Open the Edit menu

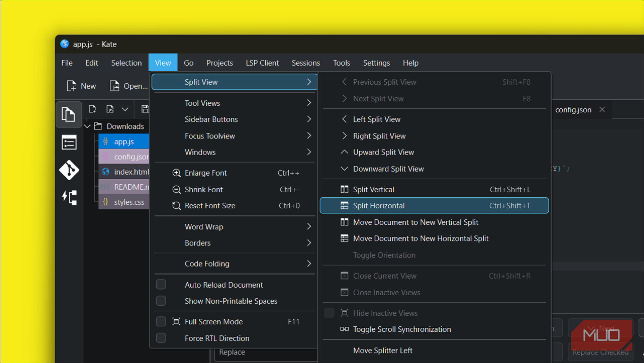point(92,63)
